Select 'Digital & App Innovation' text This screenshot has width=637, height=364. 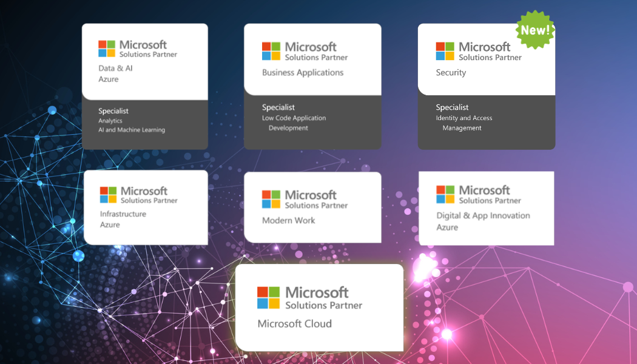pos(483,216)
